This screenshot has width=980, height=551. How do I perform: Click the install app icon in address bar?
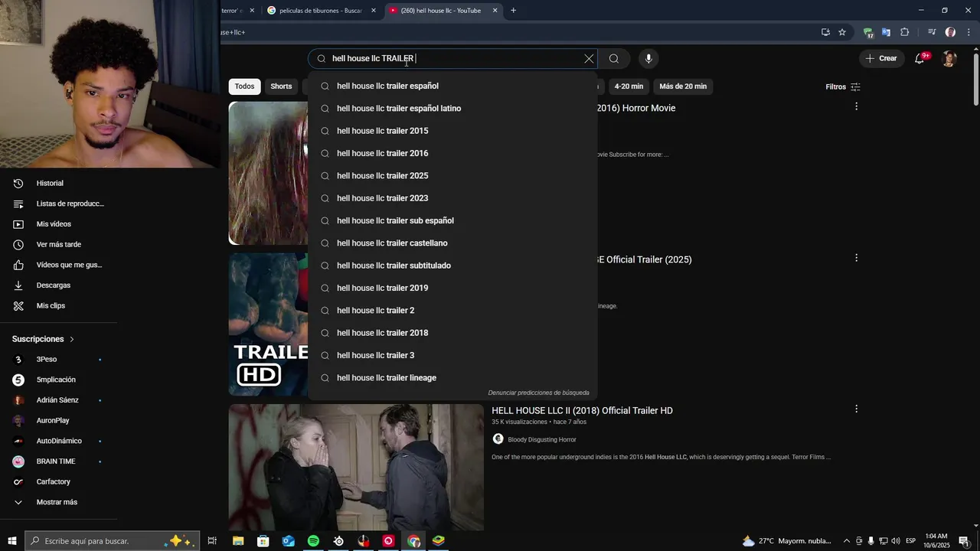pyautogui.click(x=825, y=32)
